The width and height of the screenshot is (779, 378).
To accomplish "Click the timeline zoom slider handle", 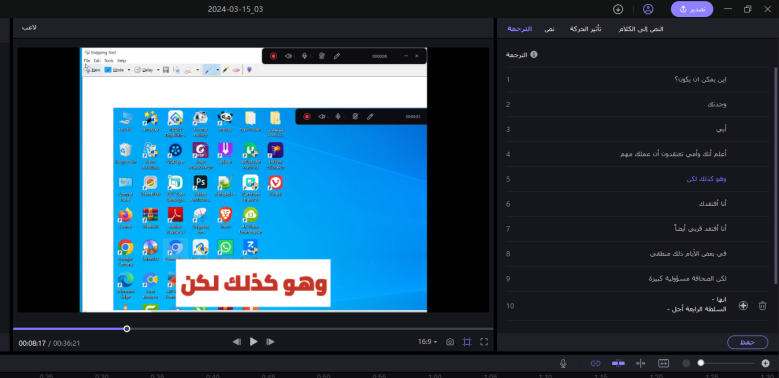I will [x=701, y=363].
